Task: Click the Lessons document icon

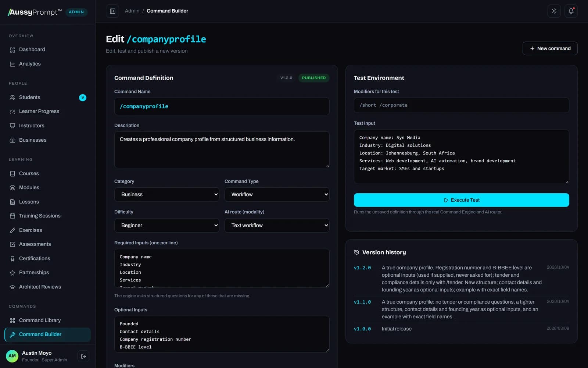Action: pos(12,202)
